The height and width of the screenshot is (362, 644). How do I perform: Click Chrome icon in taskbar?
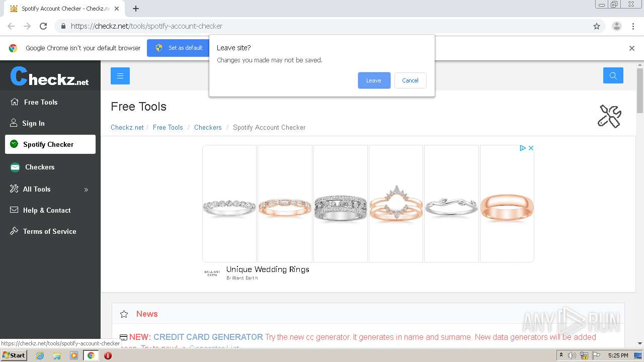(x=91, y=355)
